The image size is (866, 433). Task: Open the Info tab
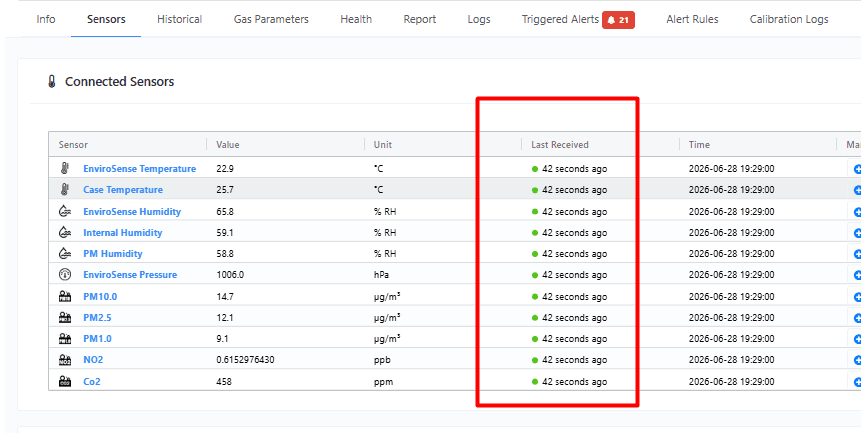(x=46, y=19)
